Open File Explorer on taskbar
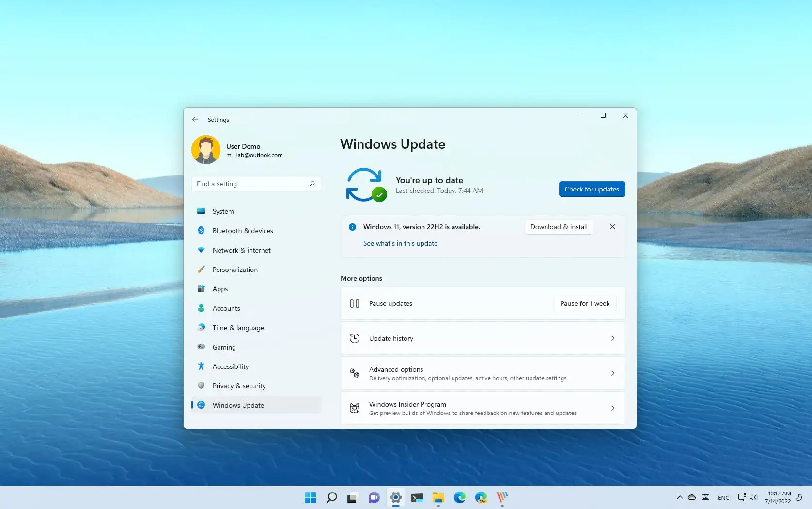Image resolution: width=812 pixels, height=509 pixels. coord(438,497)
